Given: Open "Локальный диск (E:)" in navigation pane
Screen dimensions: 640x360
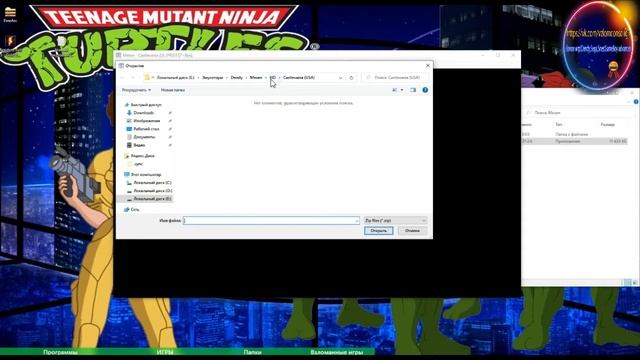Looking at the screenshot, I should [x=152, y=199].
